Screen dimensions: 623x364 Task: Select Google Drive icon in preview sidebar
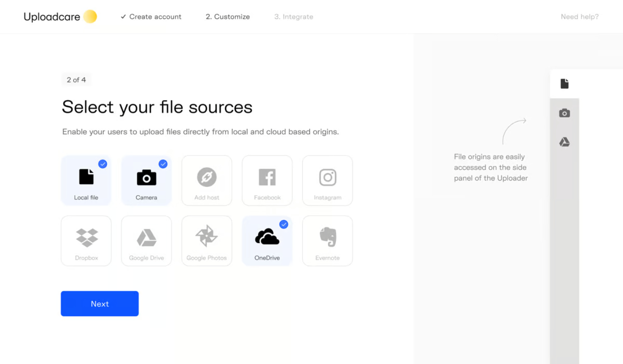[x=564, y=142]
